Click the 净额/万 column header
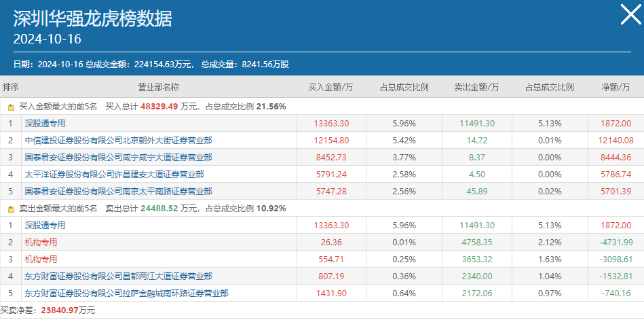Screen dimensions: 644x320 615,87
